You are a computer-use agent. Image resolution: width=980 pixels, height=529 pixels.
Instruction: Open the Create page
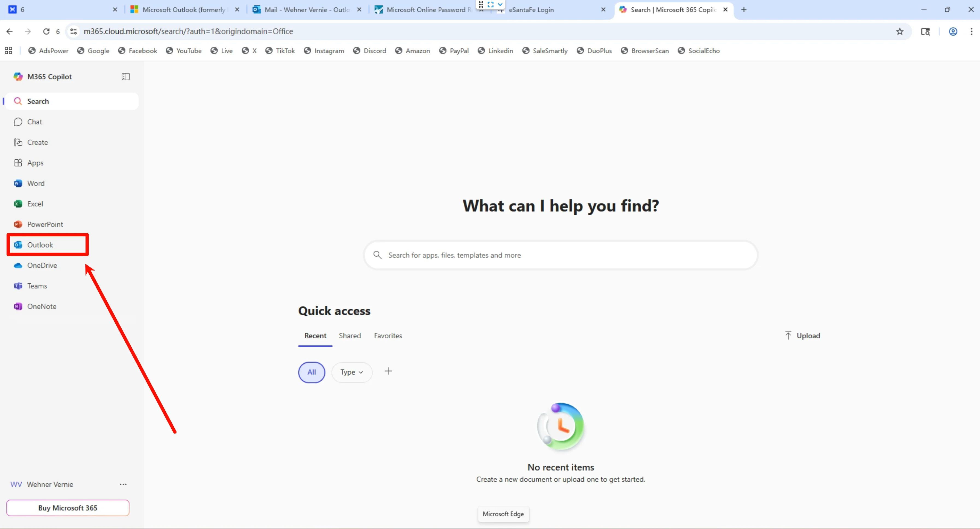(72, 142)
